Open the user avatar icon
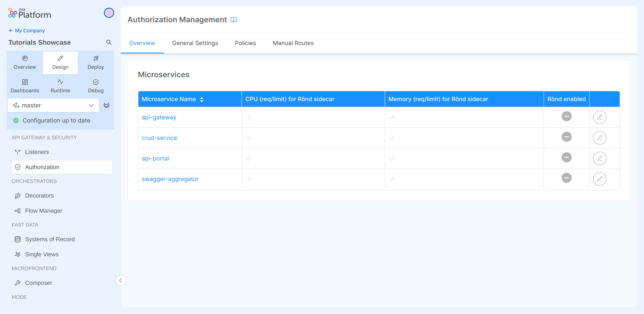 click(109, 13)
